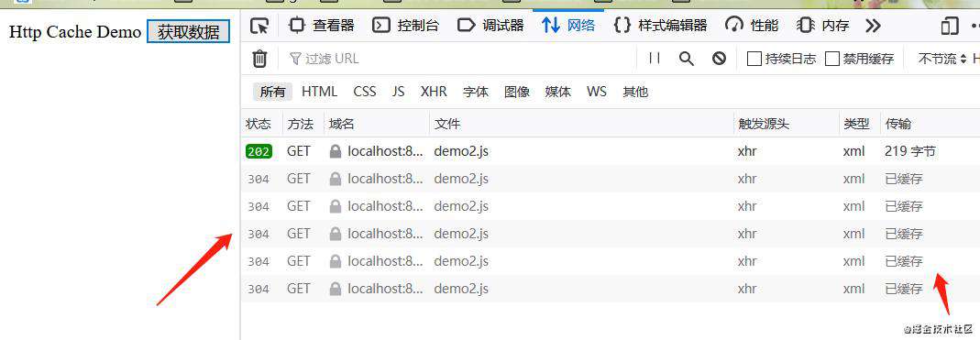Sort by 传输 transferred column header
Screen dimensions: 980x340
tap(930, 124)
